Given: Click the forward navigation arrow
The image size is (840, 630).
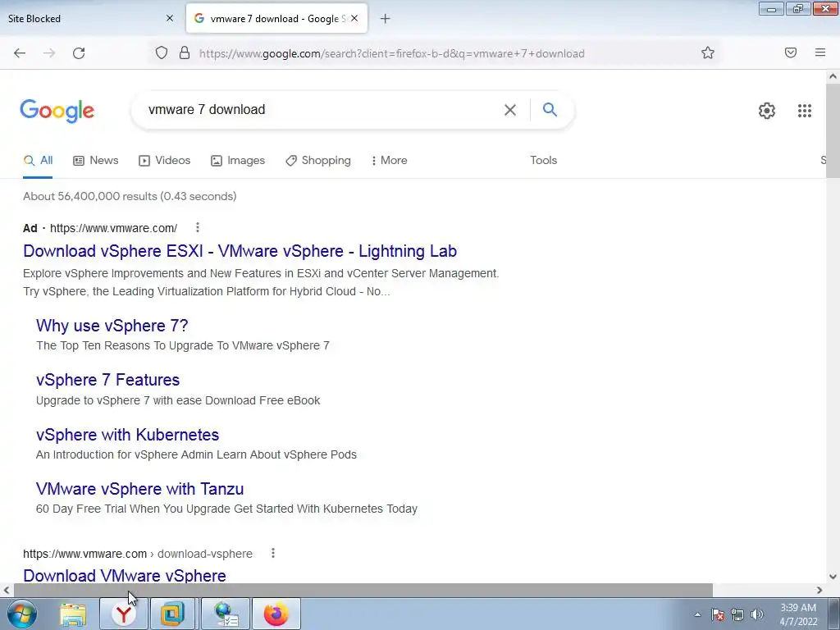Looking at the screenshot, I should pyautogui.click(x=49, y=53).
